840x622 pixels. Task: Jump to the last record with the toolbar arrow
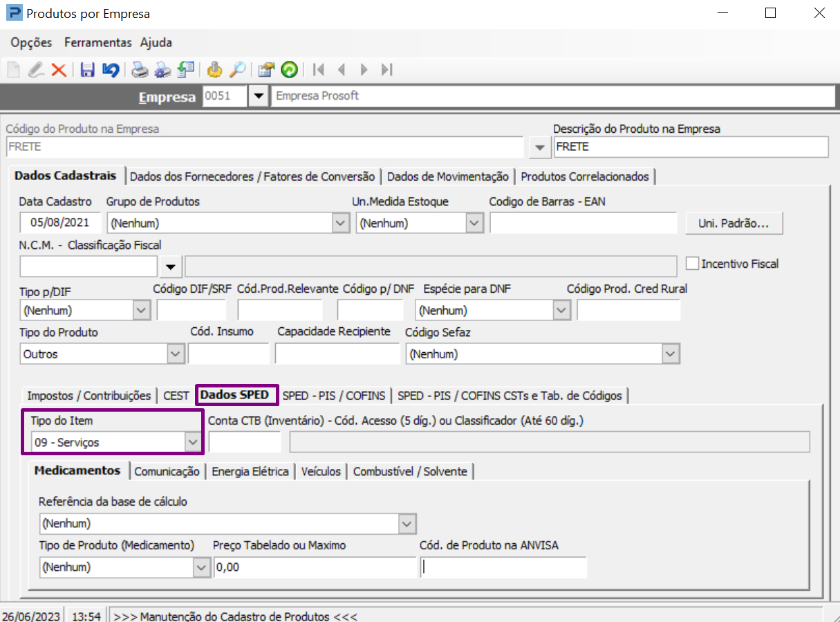click(387, 70)
